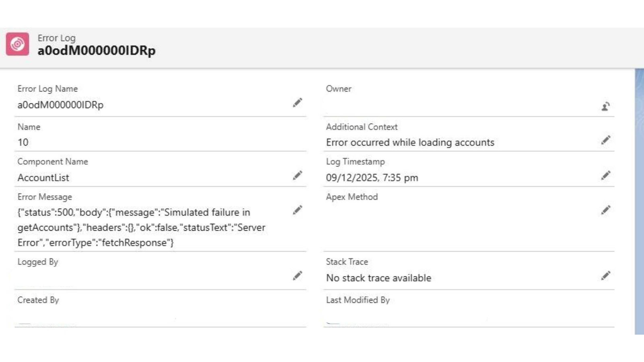The width and height of the screenshot is (644, 362).
Task: Click pencil icon beside Error Message
Action: click(297, 210)
